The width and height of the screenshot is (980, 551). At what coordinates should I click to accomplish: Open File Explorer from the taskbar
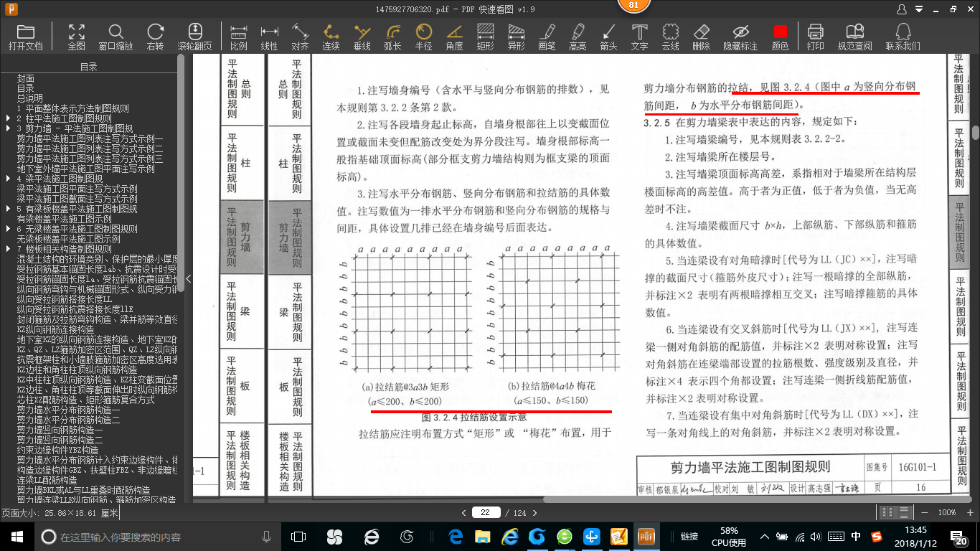[x=483, y=537]
